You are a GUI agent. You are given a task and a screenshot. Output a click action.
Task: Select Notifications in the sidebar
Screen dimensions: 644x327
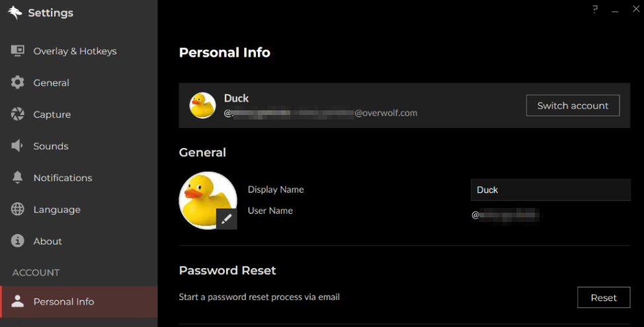click(x=79, y=177)
